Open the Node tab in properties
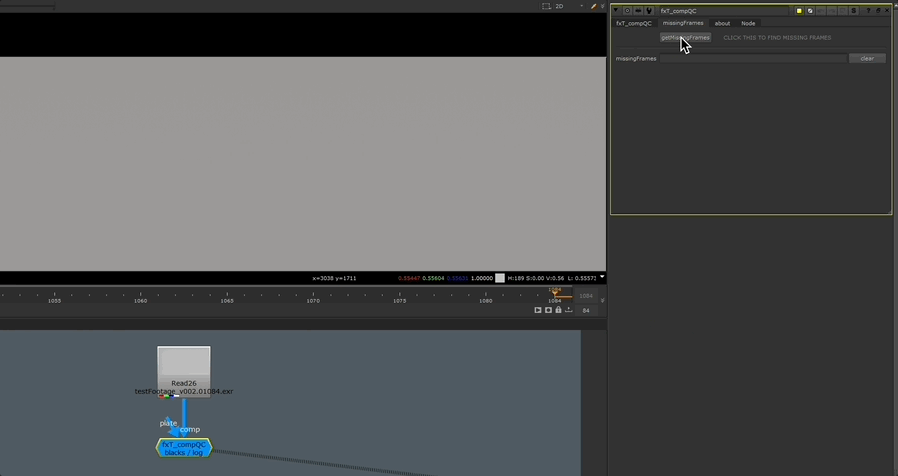 point(748,23)
